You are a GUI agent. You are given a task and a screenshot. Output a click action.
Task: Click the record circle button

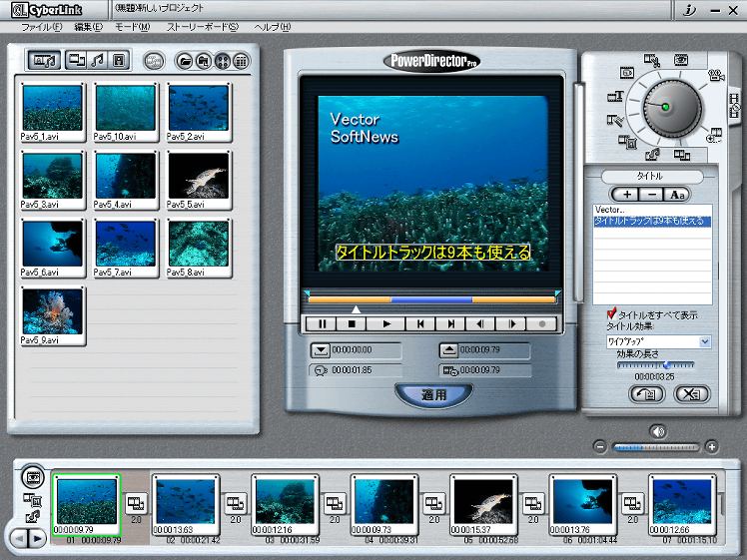pyautogui.click(x=541, y=323)
